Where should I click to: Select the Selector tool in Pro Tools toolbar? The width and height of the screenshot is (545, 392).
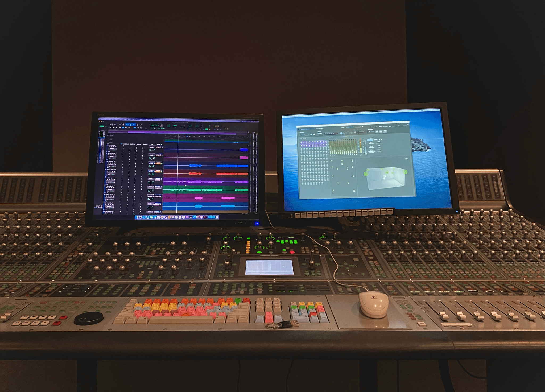click(x=131, y=125)
